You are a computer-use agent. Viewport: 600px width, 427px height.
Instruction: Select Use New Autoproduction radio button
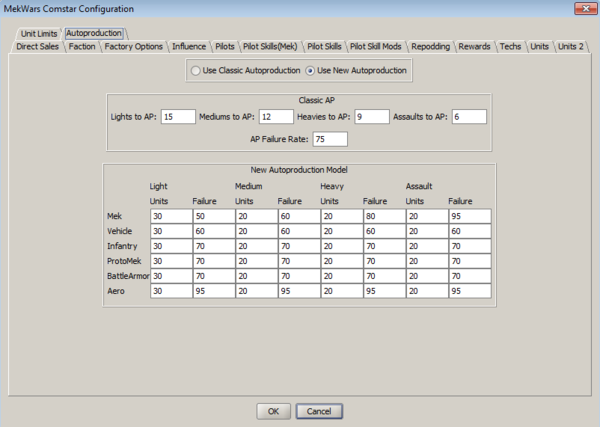point(311,71)
